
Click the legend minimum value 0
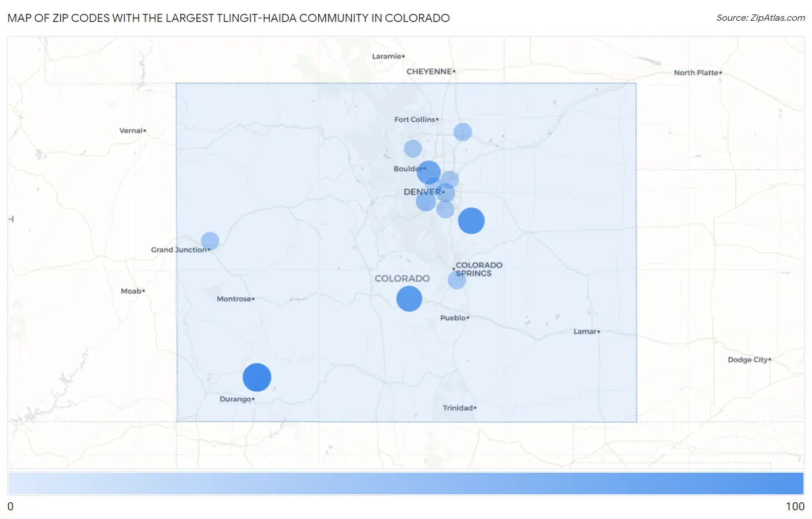point(10,506)
